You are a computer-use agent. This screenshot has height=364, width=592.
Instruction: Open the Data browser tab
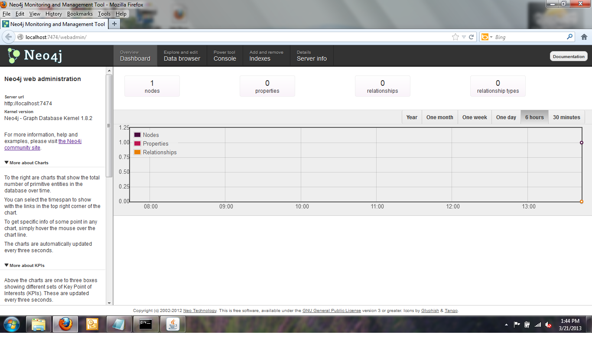click(182, 55)
